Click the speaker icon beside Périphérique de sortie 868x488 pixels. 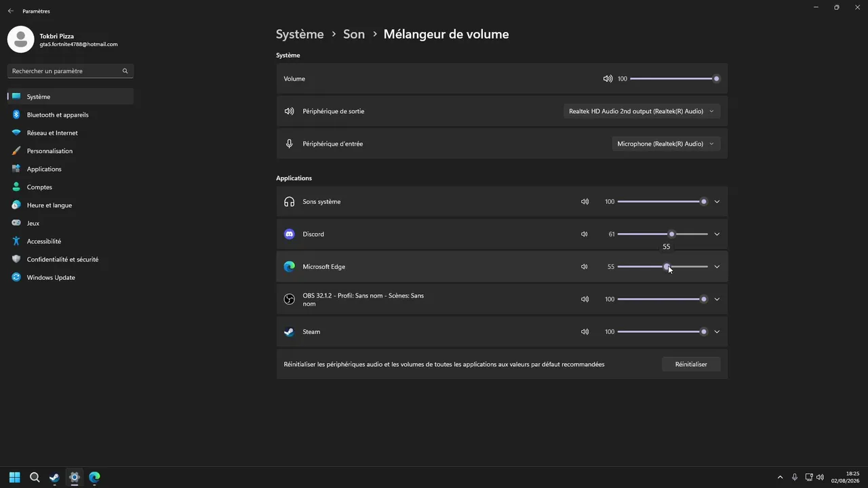pyautogui.click(x=290, y=111)
